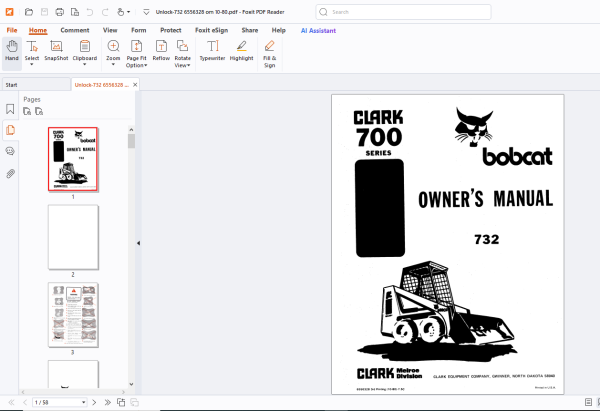The width and height of the screenshot is (600, 411).
Task: Open the AI Assistant tab
Action: [318, 31]
